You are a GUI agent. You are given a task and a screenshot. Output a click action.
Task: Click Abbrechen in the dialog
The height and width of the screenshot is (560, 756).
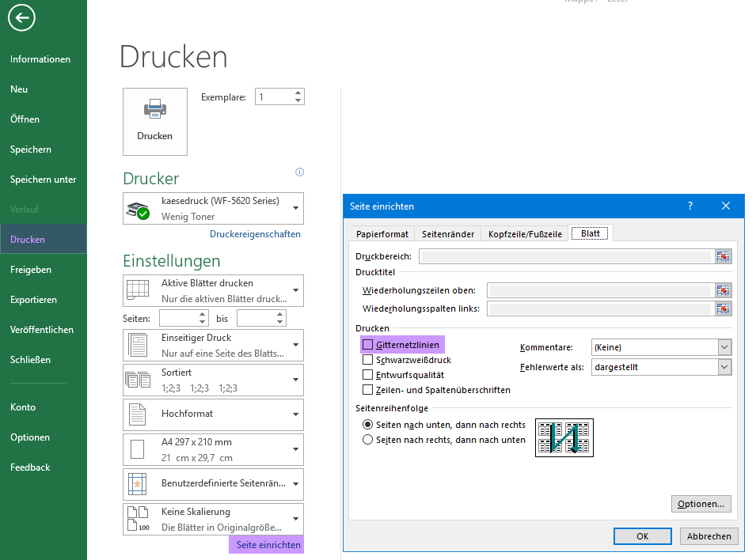(709, 536)
